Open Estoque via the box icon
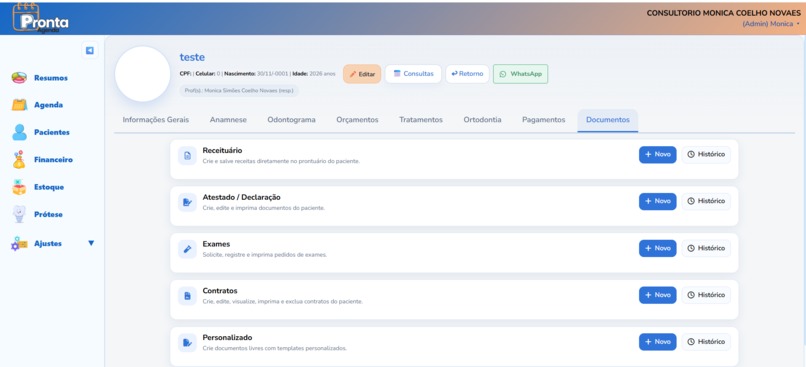Viewport: 806px width, 367px height. [x=19, y=187]
